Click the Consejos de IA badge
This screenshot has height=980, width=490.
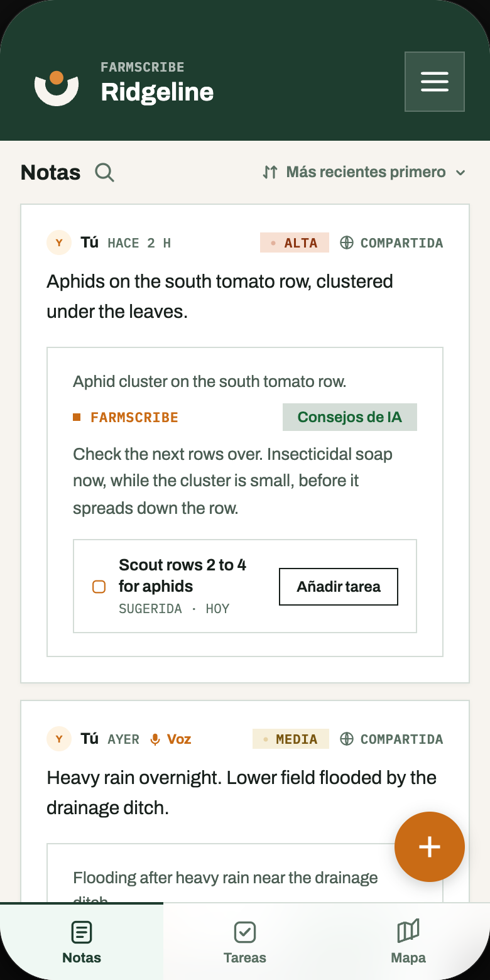[350, 417]
